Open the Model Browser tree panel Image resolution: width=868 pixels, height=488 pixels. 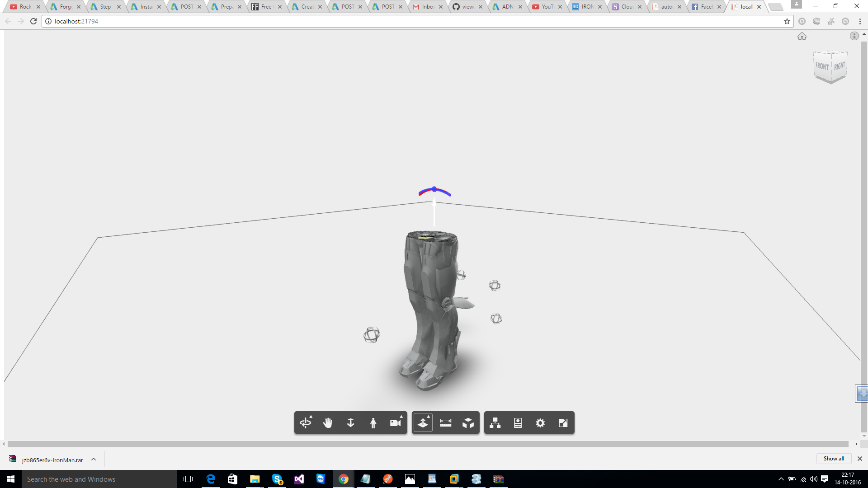495,423
